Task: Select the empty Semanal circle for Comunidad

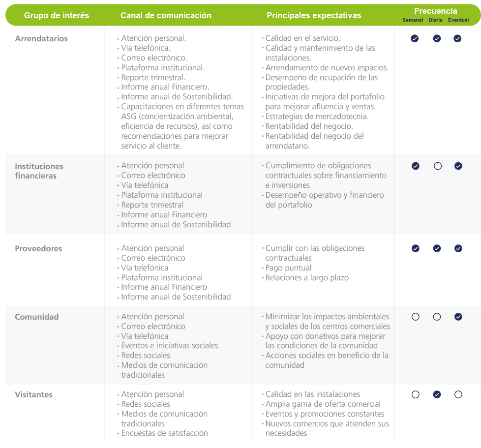Action: [x=416, y=317]
